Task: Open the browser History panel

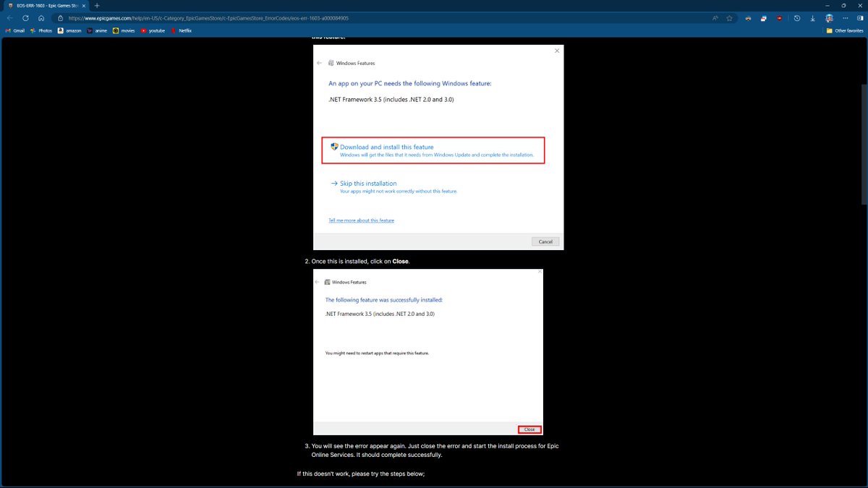Action: point(797,18)
